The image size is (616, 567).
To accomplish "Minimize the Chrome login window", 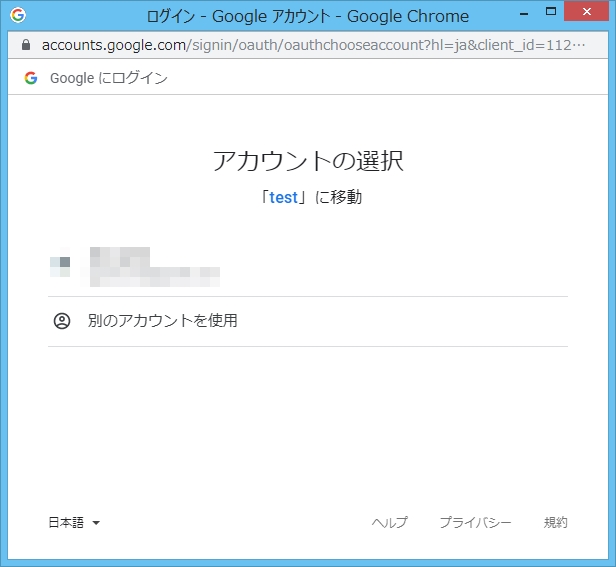I will point(524,14).
